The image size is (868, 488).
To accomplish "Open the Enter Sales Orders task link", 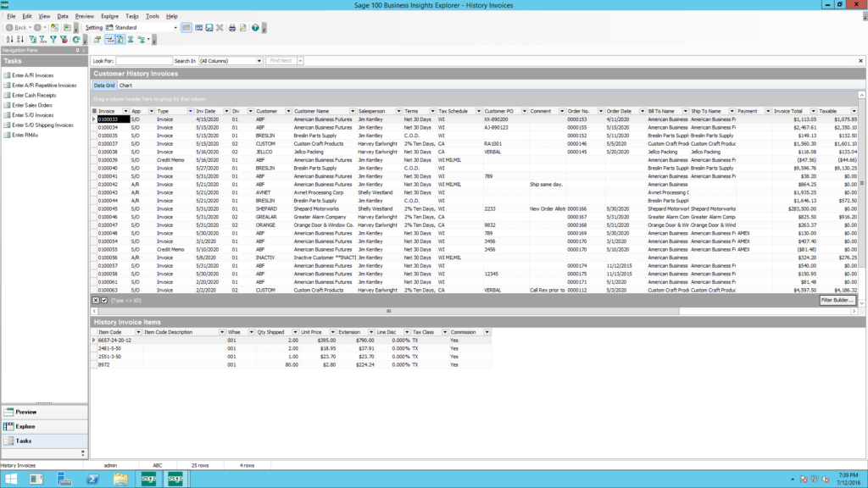I will coord(34,105).
